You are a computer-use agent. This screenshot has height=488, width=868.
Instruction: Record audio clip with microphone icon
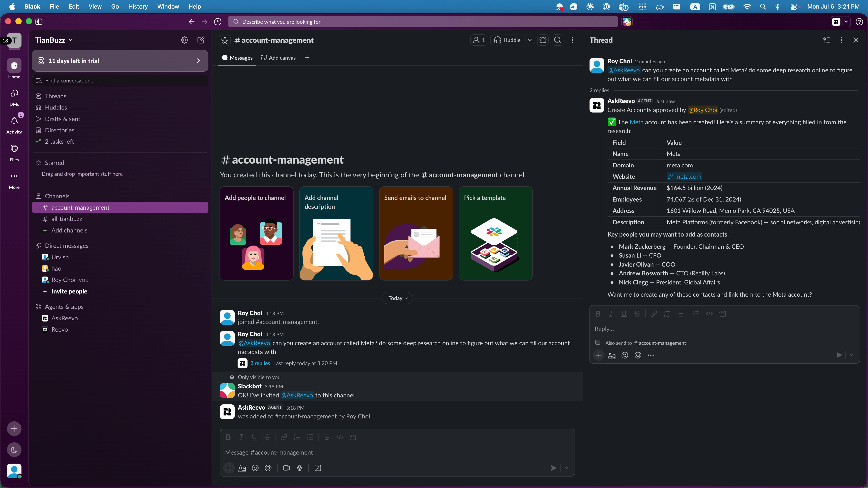(x=300, y=468)
